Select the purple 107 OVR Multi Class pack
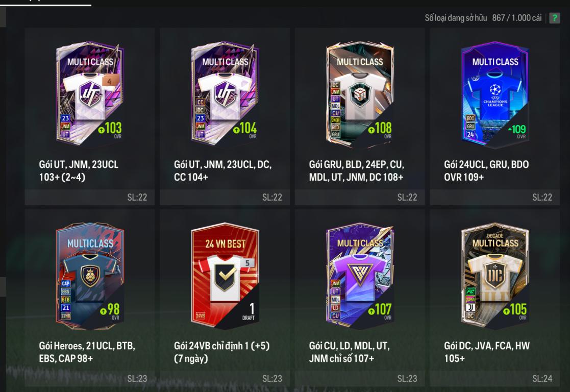The width and height of the screenshot is (570, 392). coord(360,276)
